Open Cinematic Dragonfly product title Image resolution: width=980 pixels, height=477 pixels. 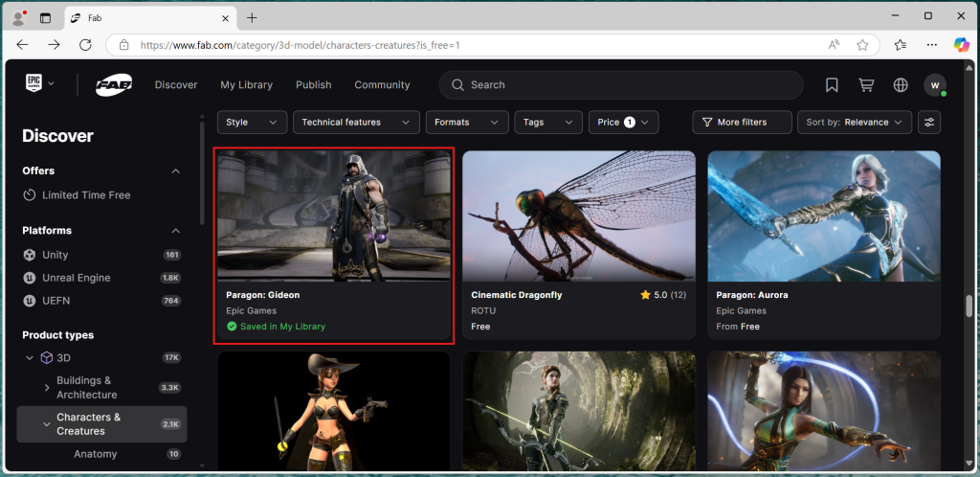[x=516, y=295]
